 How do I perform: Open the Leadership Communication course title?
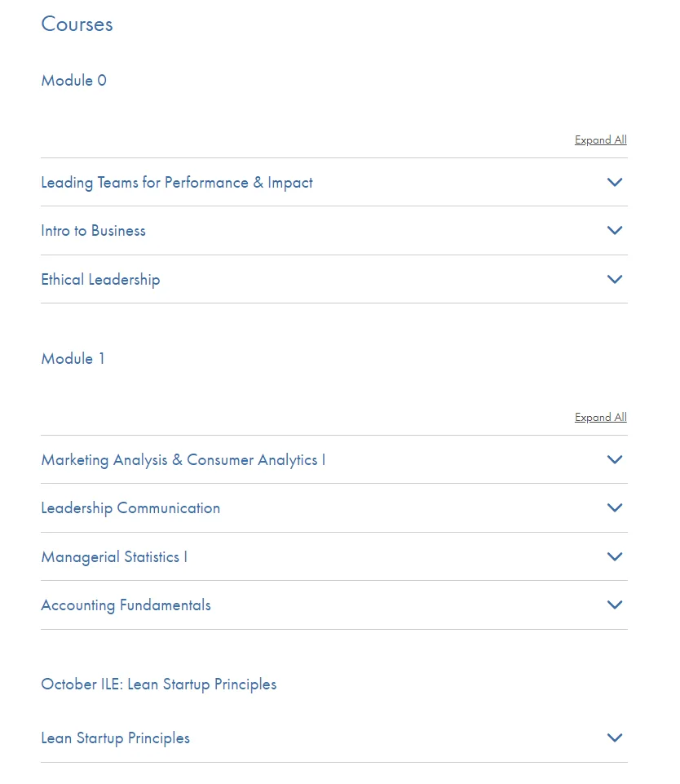pos(130,508)
